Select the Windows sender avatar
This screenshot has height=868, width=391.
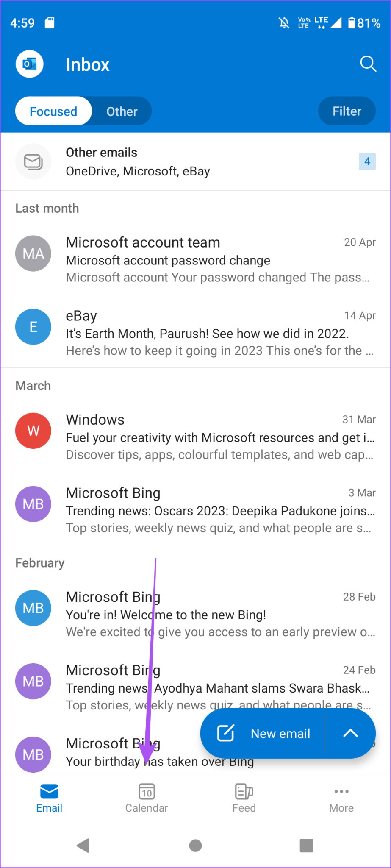33,431
